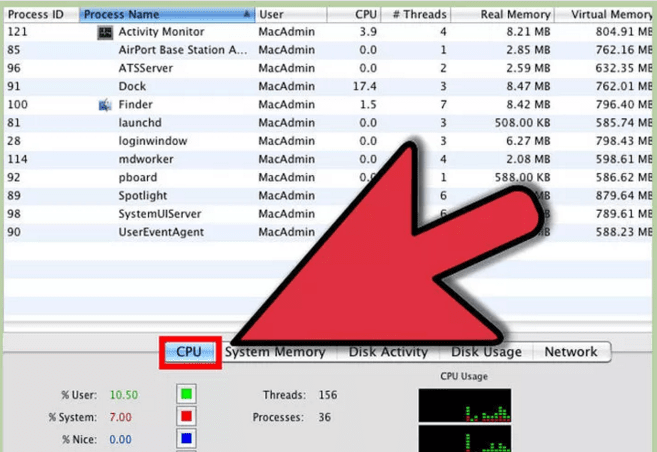
Task: Click the Finder process name
Action: [135, 105]
